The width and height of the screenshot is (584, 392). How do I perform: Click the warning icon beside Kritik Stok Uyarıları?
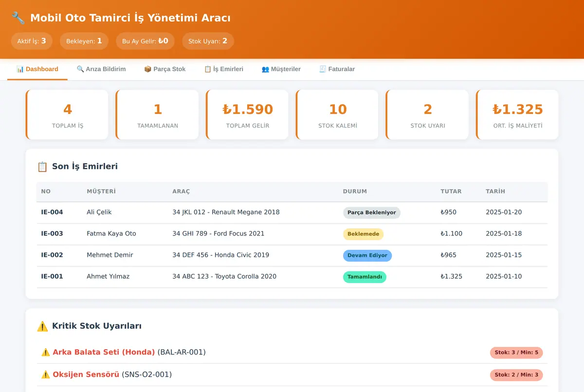click(x=42, y=326)
